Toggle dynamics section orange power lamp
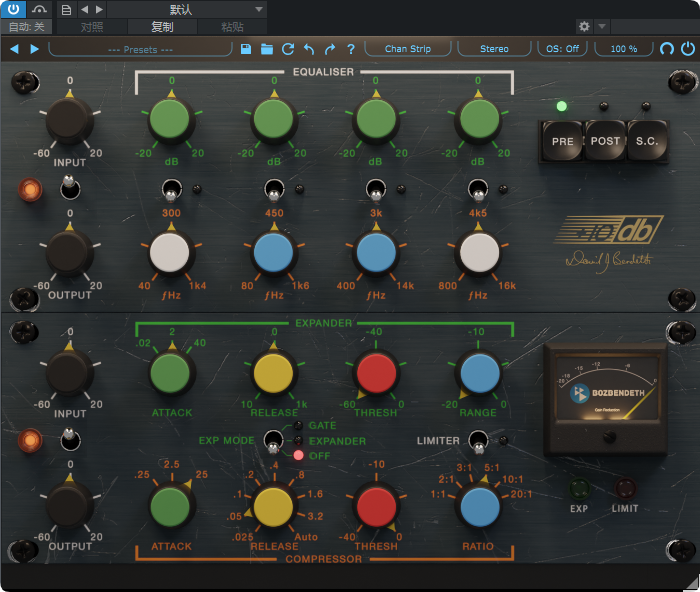The width and height of the screenshot is (700, 592). pos(30,441)
